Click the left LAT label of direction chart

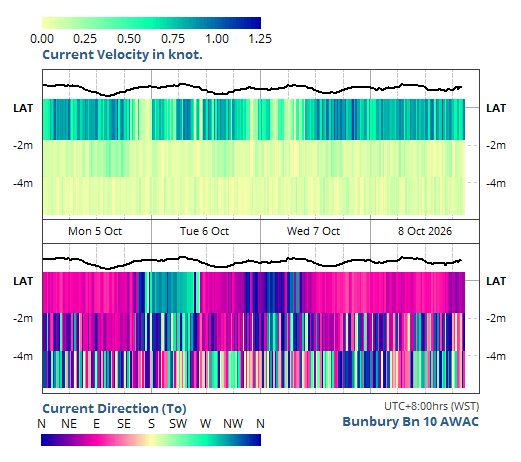pyautogui.click(x=23, y=281)
